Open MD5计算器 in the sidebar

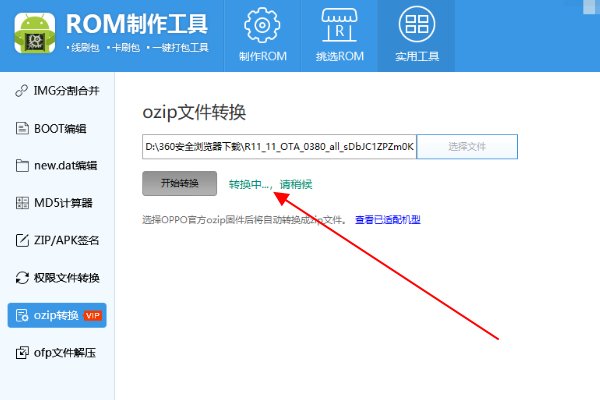(57, 203)
